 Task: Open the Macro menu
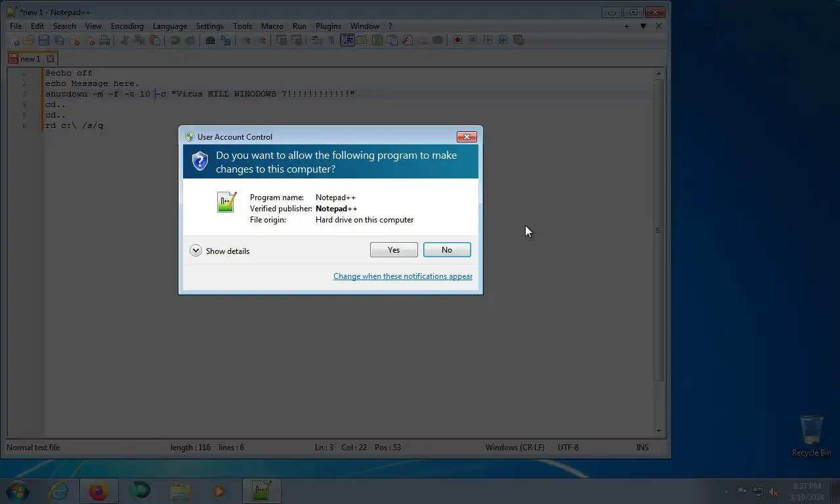(272, 26)
